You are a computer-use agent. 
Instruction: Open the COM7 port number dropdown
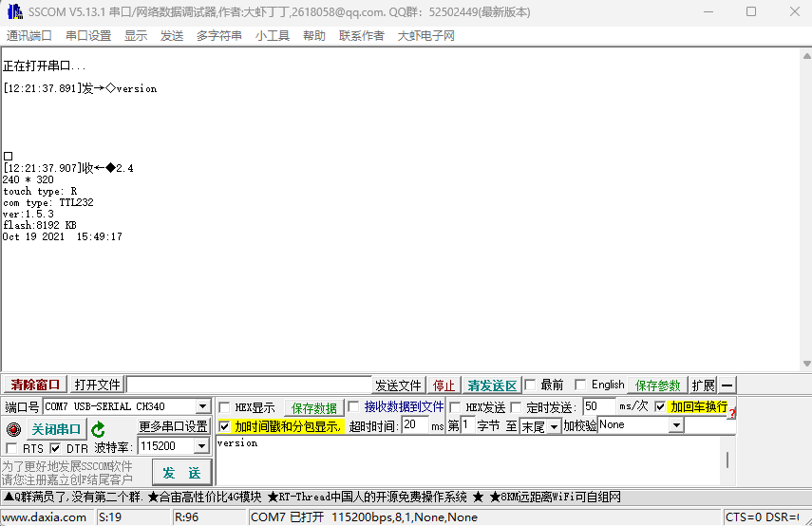coord(202,406)
